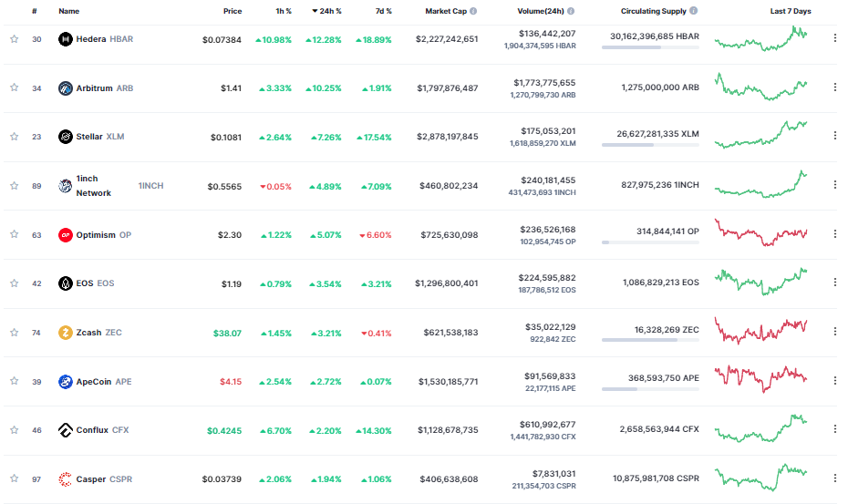
Task: Open the Hedera HBAR coin page
Action: pyautogui.click(x=104, y=39)
